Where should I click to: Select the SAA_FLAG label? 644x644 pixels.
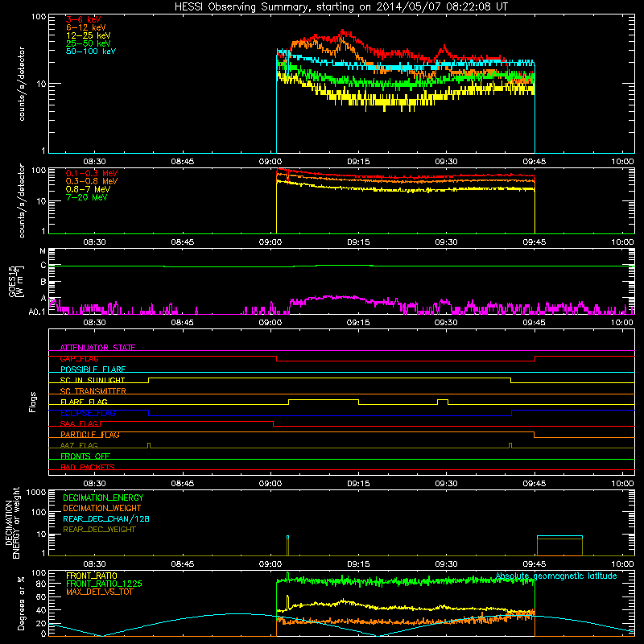tap(79, 423)
